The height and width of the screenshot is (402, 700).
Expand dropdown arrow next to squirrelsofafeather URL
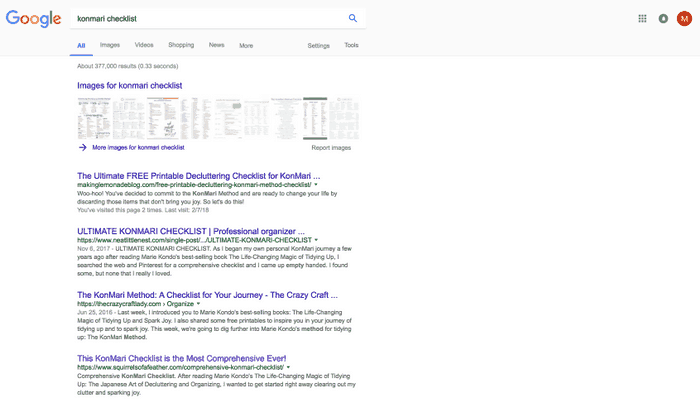288,367
